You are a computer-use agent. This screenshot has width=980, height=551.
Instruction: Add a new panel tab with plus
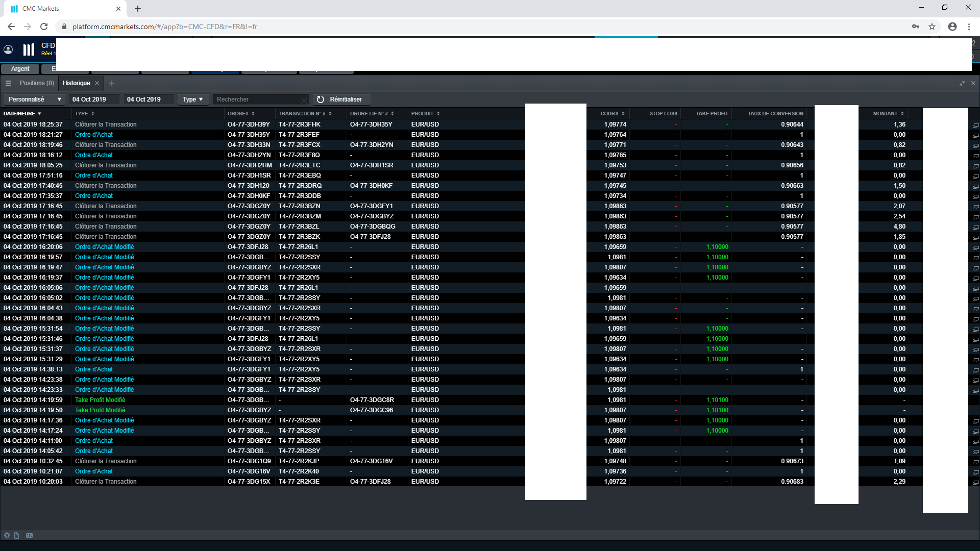coord(112,83)
